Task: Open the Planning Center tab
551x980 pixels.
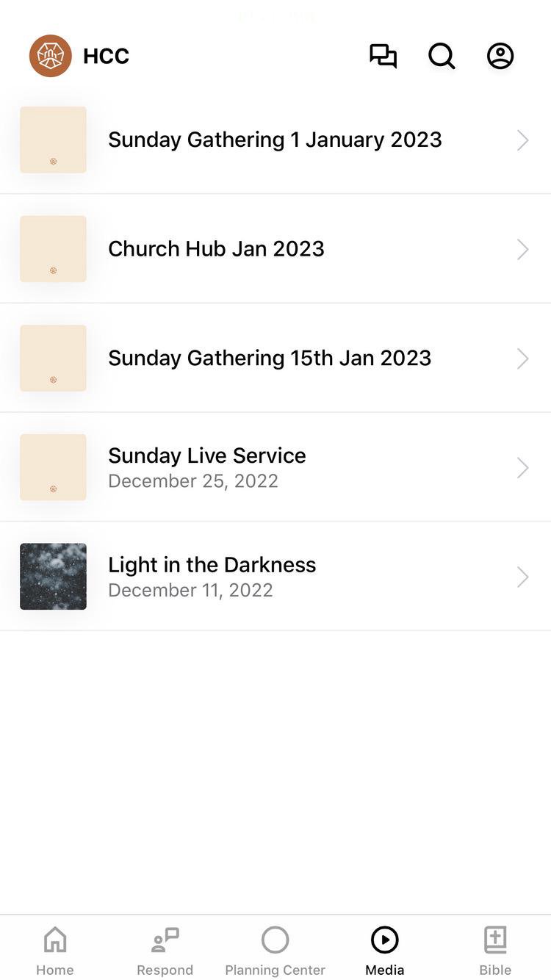Action: point(275,951)
